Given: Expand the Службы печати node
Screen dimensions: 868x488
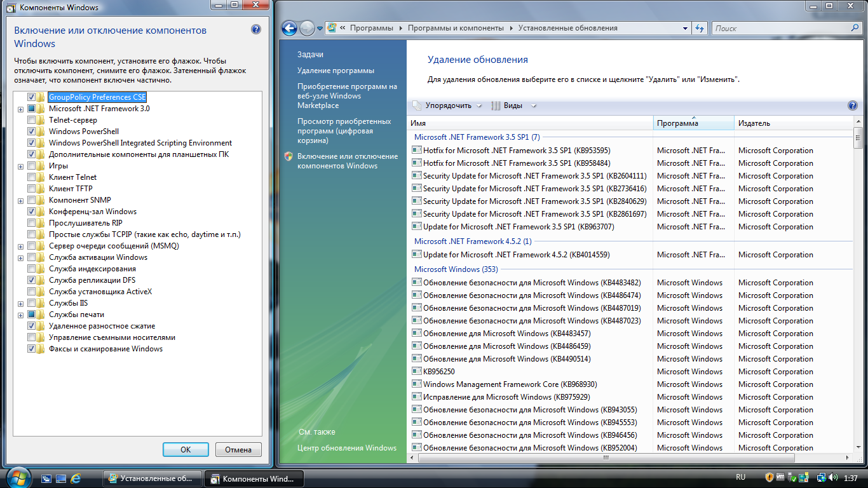Looking at the screenshot, I should tap(21, 315).
